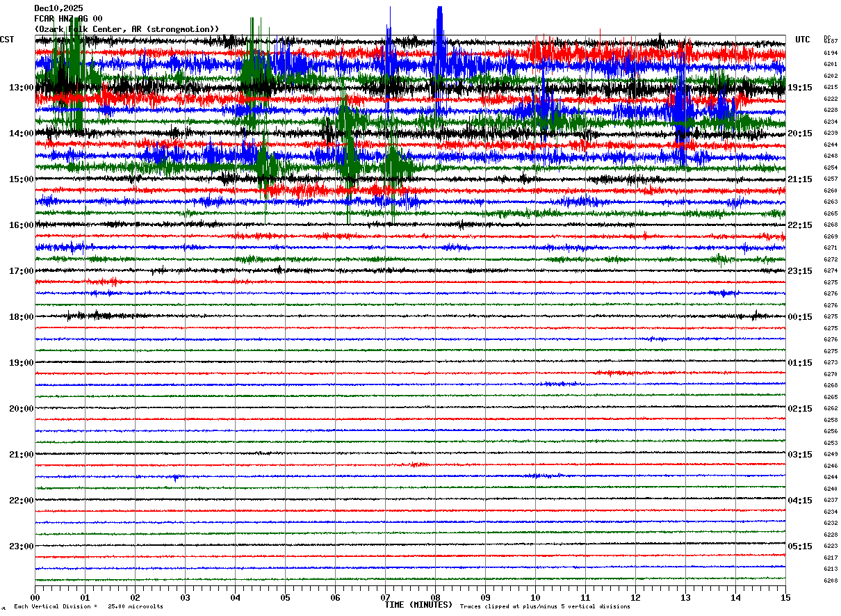
Task: Click minute 03 on the time axis
Action: click(x=185, y=597)
